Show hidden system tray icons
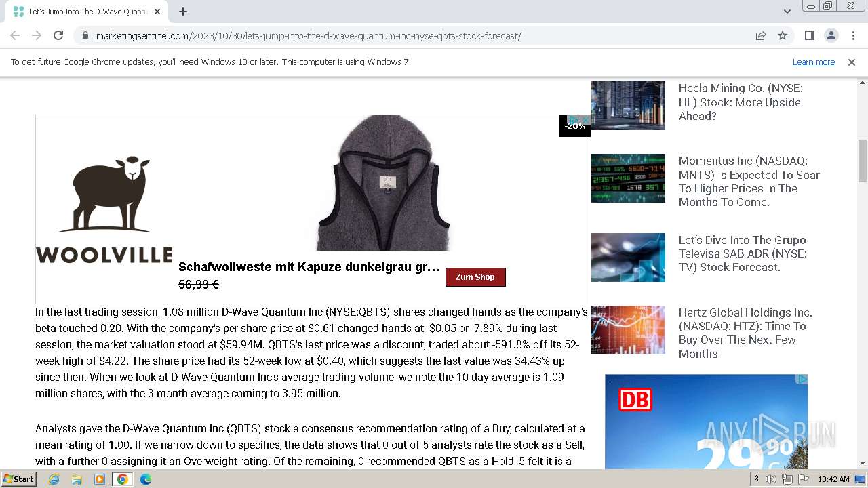This screenshot has width=868, height=488. 757,479
